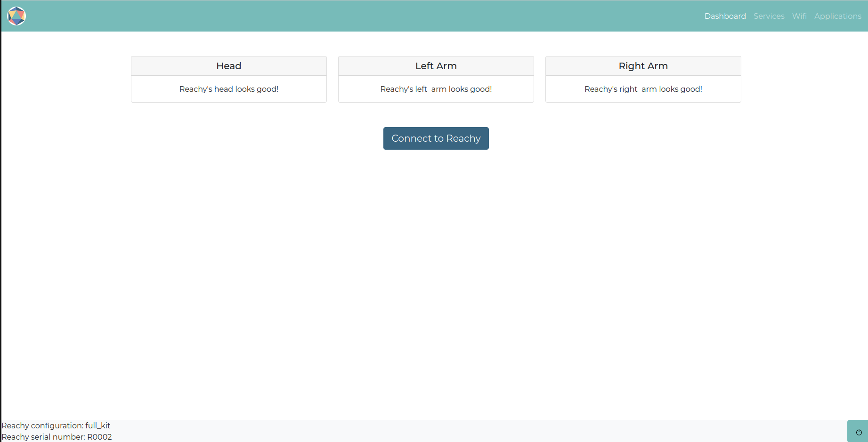Image resolution: width=868 pixels, height=442 pixels.
Task: Click the full_kit configuration value
Action: tap(98, 426)
